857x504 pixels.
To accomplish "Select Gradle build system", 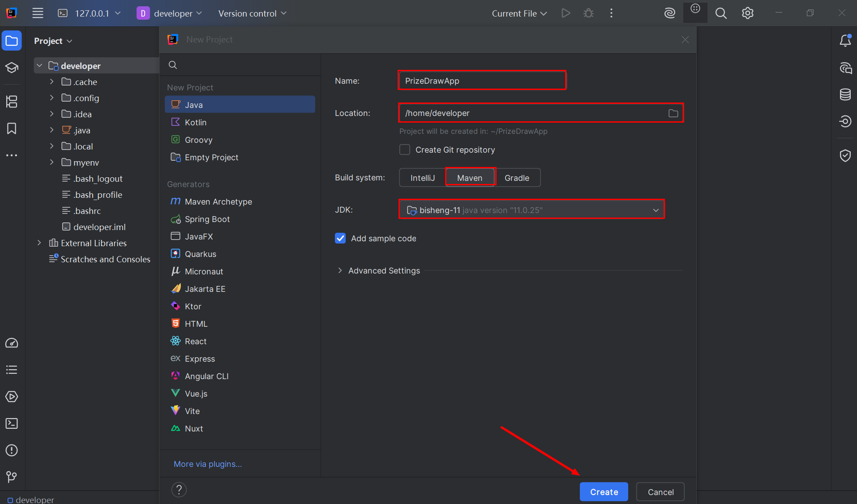I will [517, 178].
